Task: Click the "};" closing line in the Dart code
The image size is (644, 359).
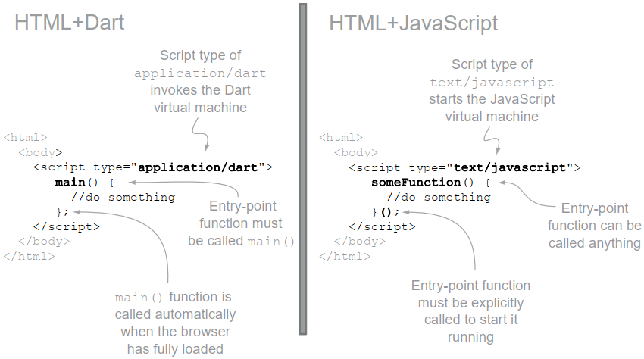Action: click(62, 212)
